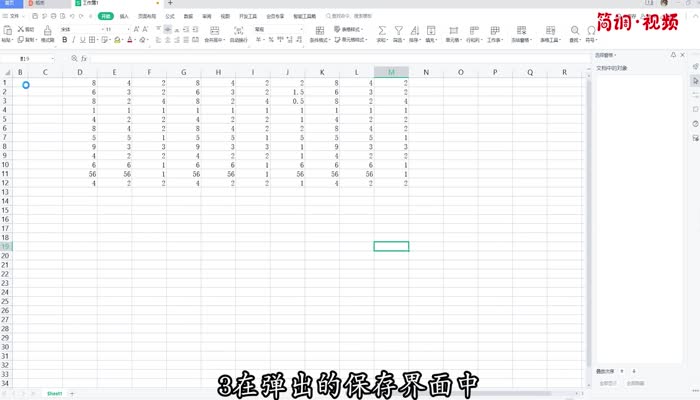The image size is (700, 400).
Task: Click the Merge and Center icon
Action: click(x=213, y=33)
